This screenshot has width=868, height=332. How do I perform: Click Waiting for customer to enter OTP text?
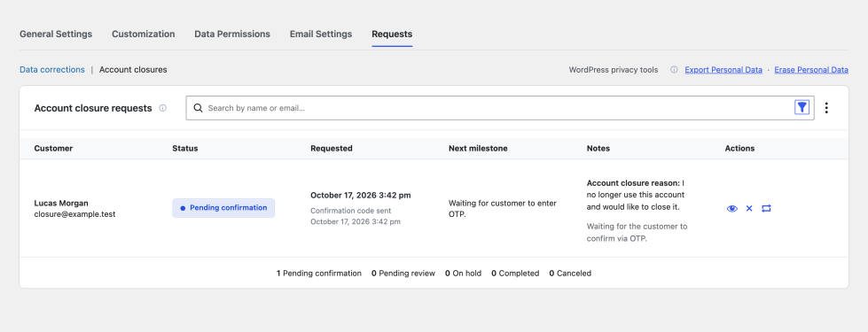[503, 208]
